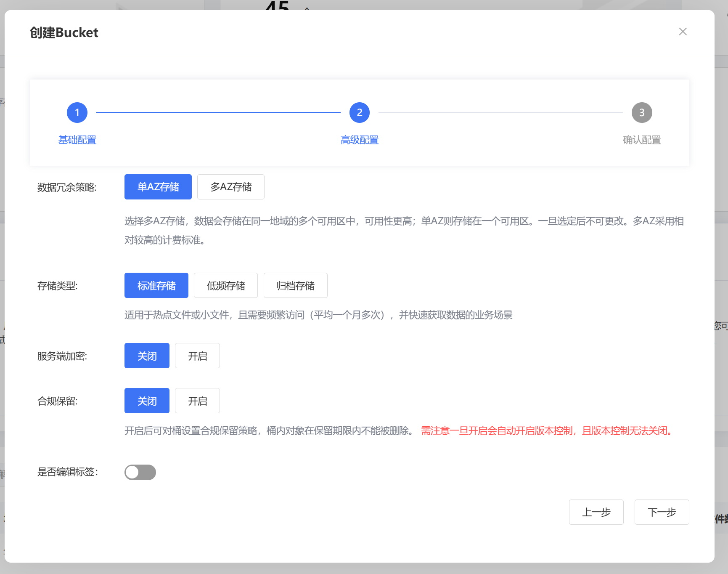Set 合规保留 to 关闭
The width and height of the screenshot is (728, 574).
click(x=147, y=401)
